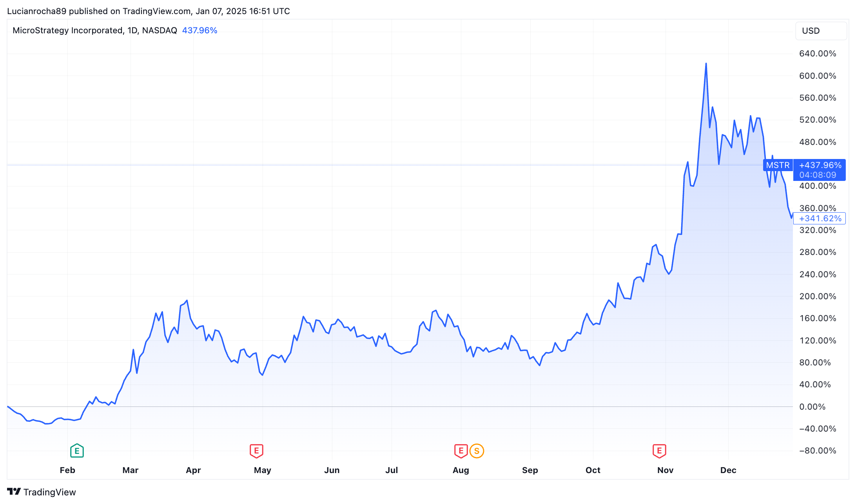
Task: Click the Mar time axis label
Action: [x=131, y=470]
